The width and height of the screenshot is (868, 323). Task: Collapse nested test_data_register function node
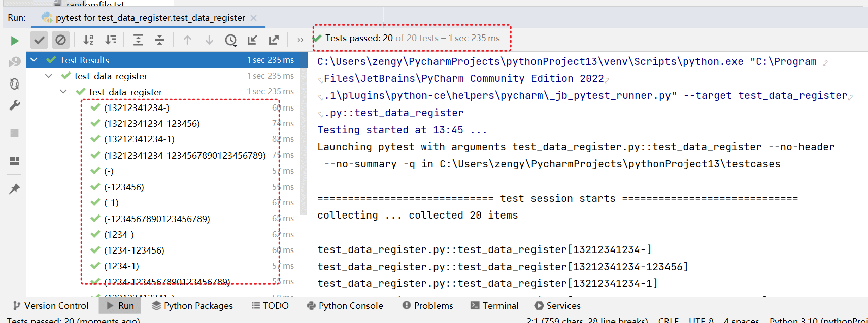pos(63,92)
